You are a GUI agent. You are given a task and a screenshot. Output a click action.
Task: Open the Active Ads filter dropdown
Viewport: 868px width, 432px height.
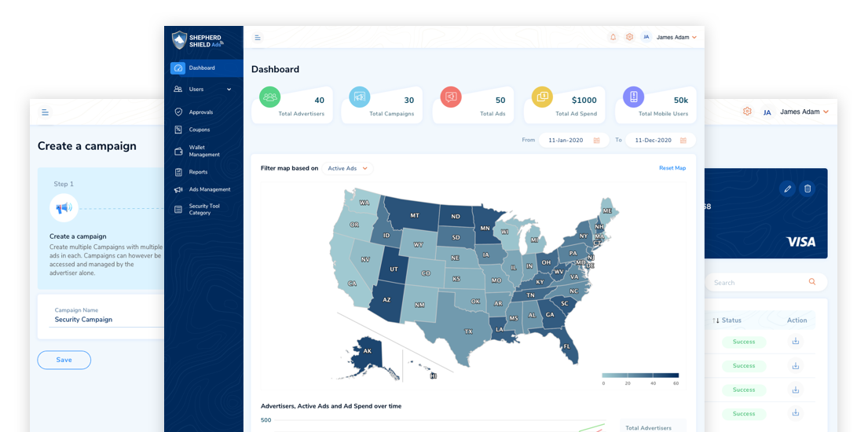[347, 168]
